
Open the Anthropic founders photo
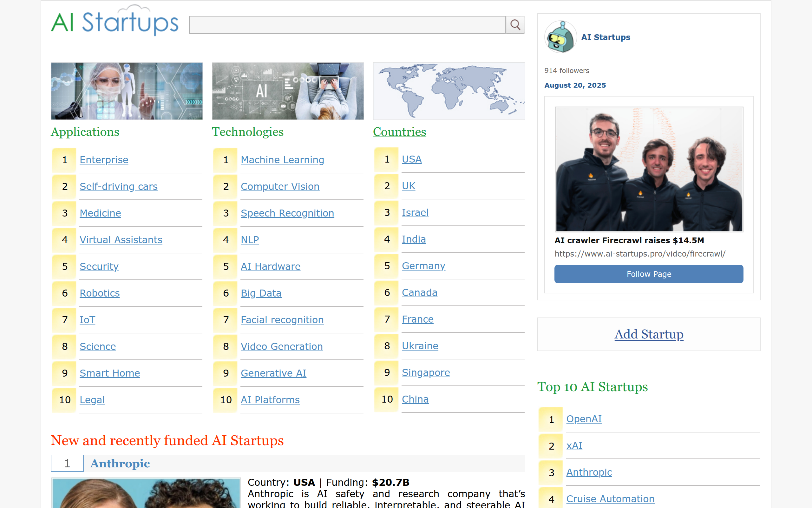146,493
